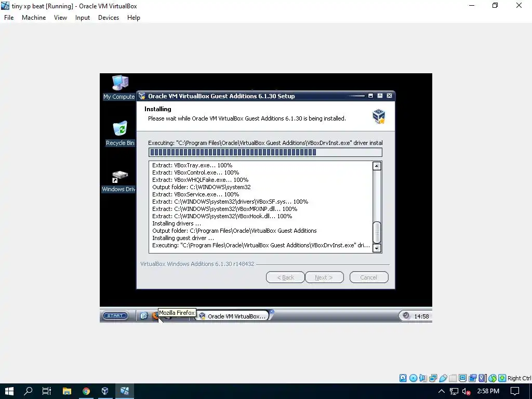Open the audio status bar icon
532x399 pixels.
click(423, 378)
